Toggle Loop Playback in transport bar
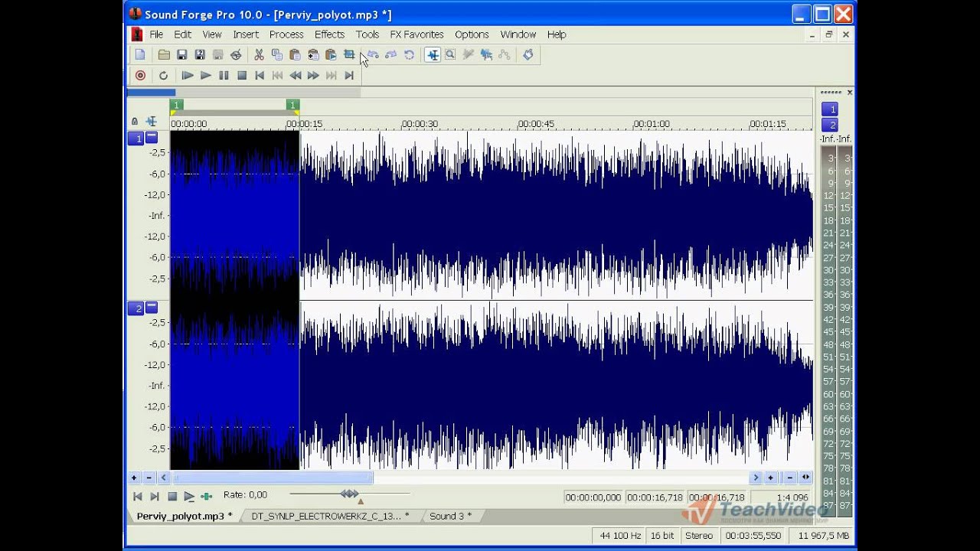 click(x=163, y=75)
